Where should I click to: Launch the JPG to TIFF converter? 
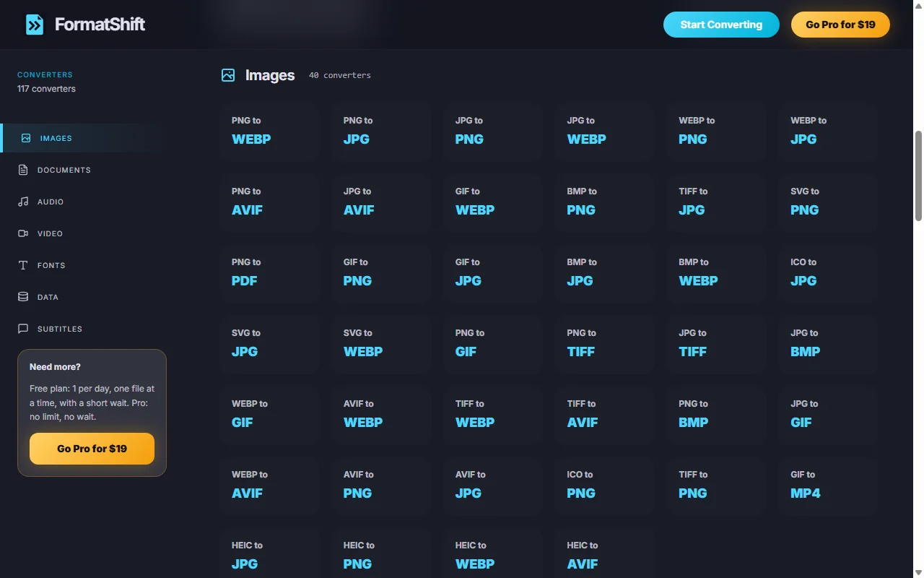[717, 343]
